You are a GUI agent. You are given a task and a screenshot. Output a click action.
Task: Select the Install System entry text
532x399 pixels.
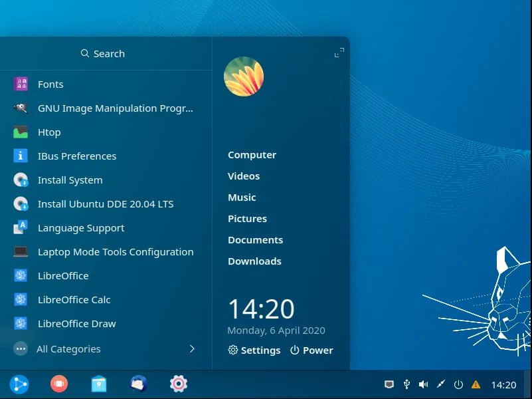click(70, 180)
